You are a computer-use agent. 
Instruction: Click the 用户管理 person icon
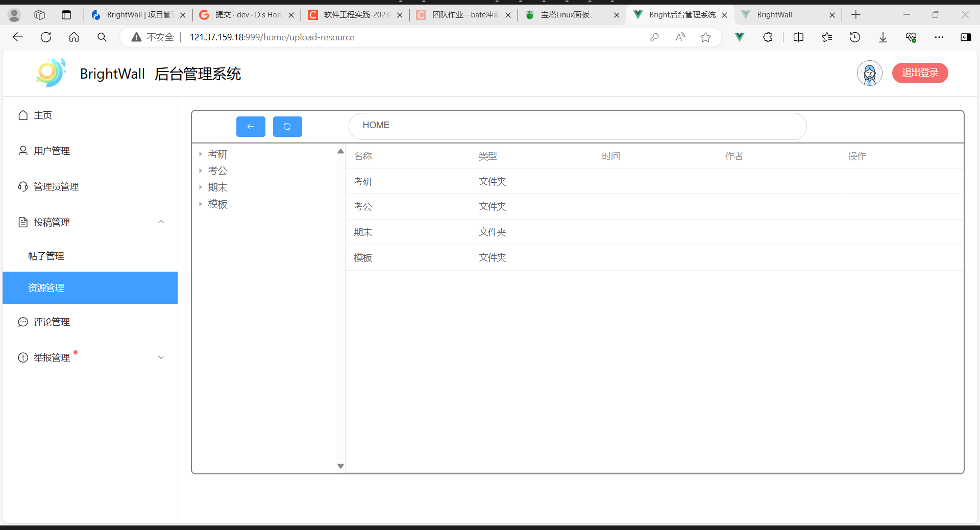point(23,151)
